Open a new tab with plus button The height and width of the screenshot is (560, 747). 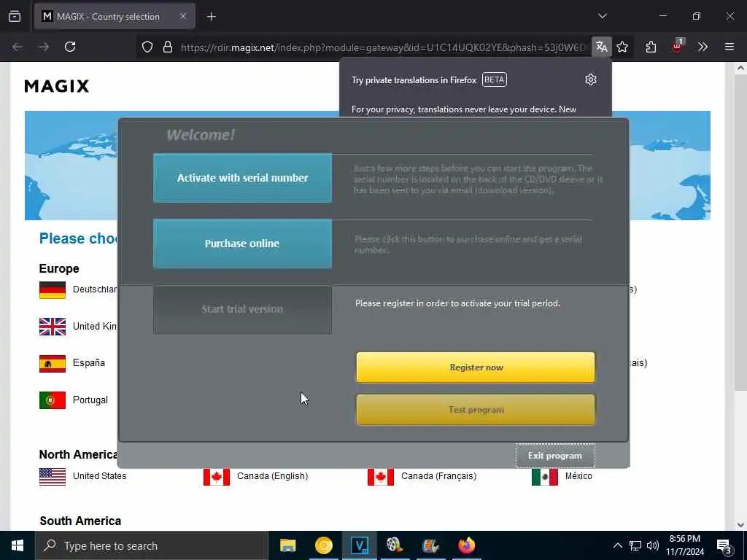point(211,17)
